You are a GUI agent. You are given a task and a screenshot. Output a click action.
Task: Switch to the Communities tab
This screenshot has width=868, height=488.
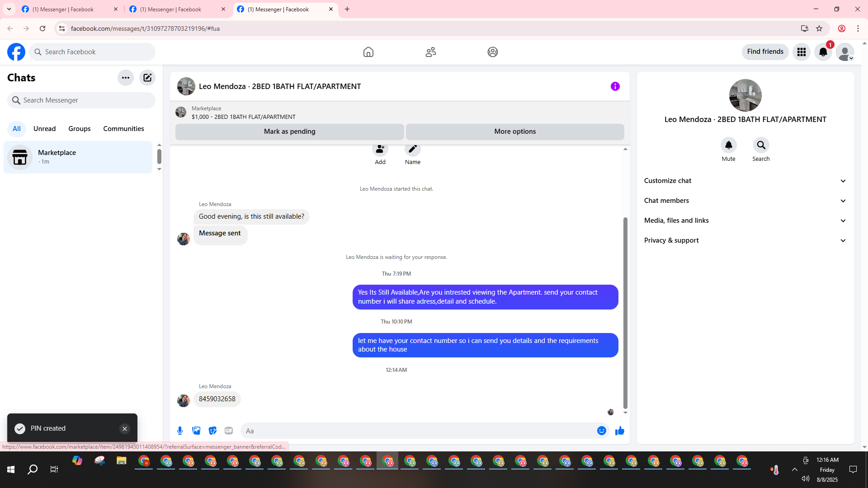[123, 129]
